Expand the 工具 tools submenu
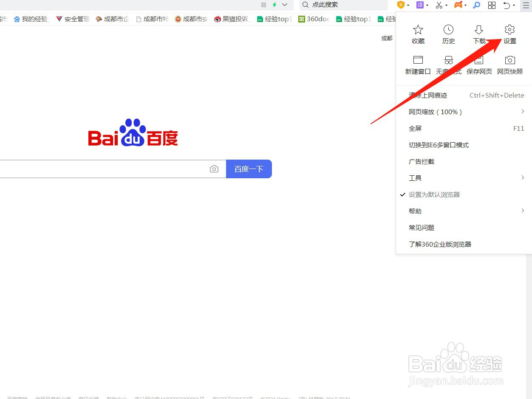Viewport: 532px width, 399px height. point(415,178)
